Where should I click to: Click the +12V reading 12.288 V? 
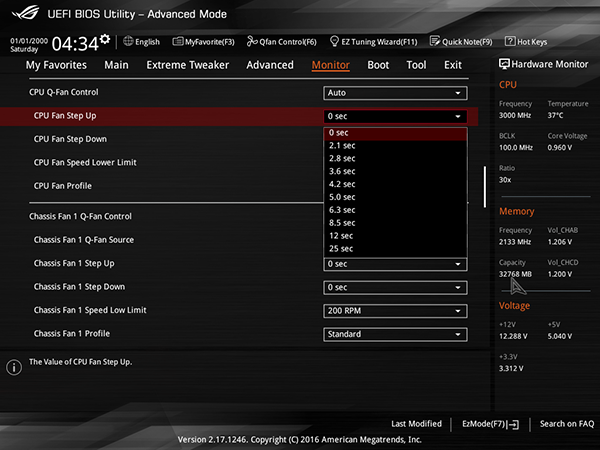coord(513,336)
